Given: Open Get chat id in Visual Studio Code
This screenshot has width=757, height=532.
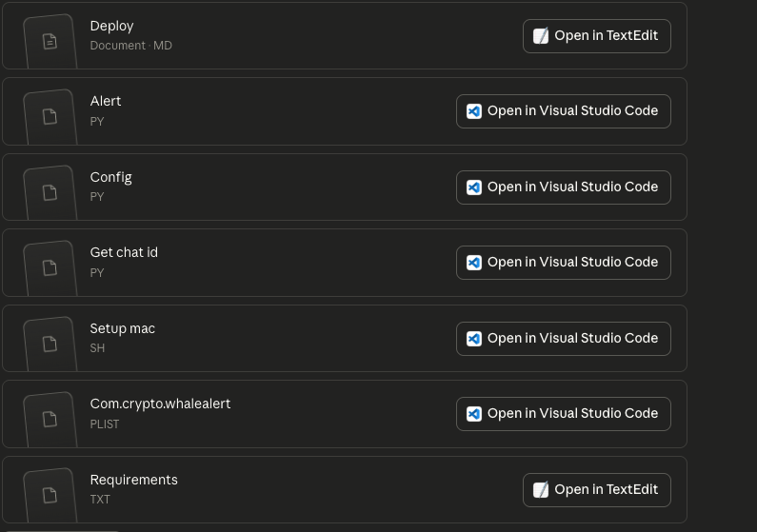Looking at the screenshot, I should click(x=563, y=263).
